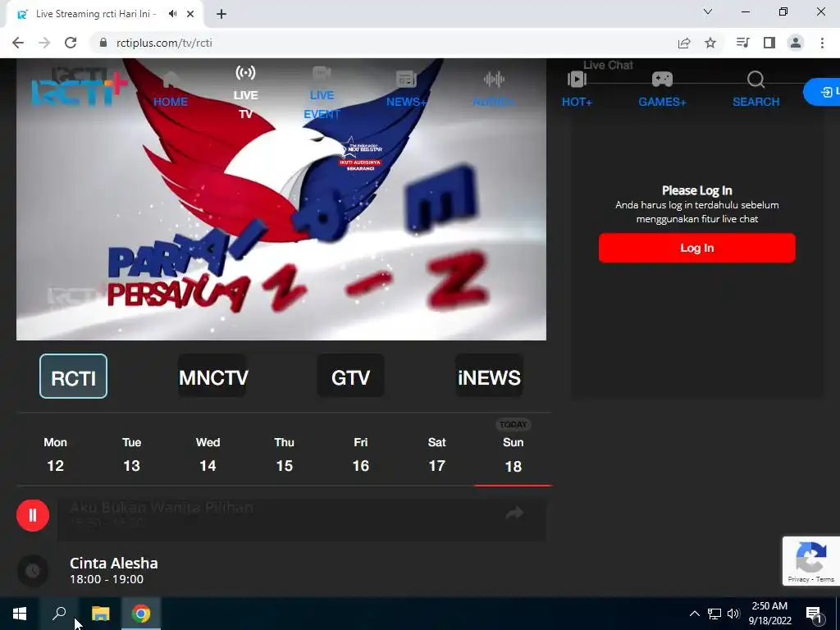Switch to the iNEWS channel
Viewport: 840px width, 630px height.
(489, 377)
